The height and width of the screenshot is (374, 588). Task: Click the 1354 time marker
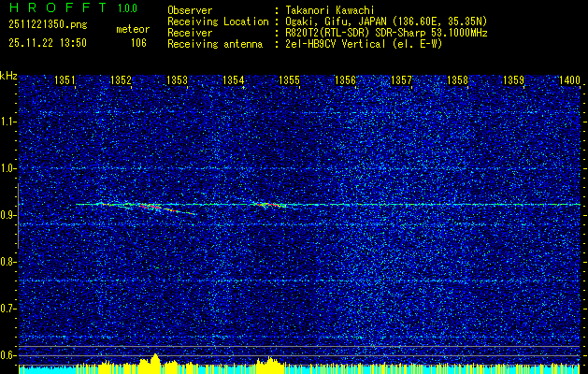[x=234, y=80]
